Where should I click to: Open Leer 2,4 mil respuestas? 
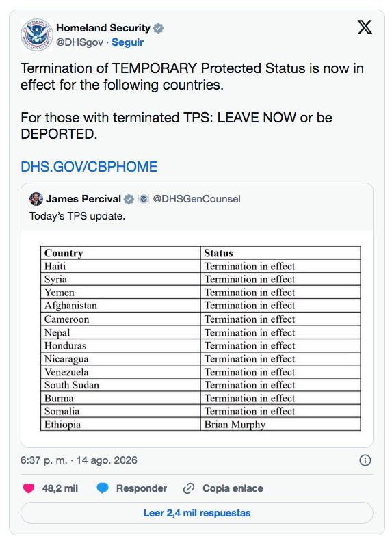pos(197,513)
